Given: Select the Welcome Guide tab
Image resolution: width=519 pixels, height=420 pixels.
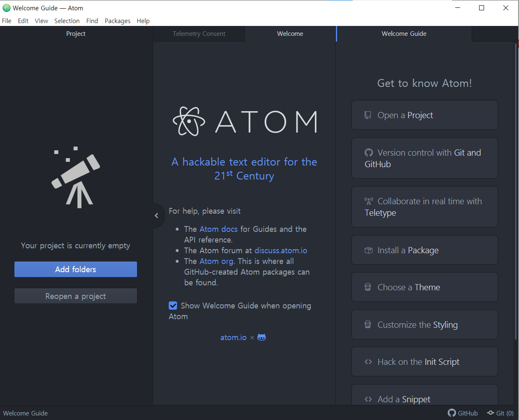Looking at the screenshot, I should (404, 34).
